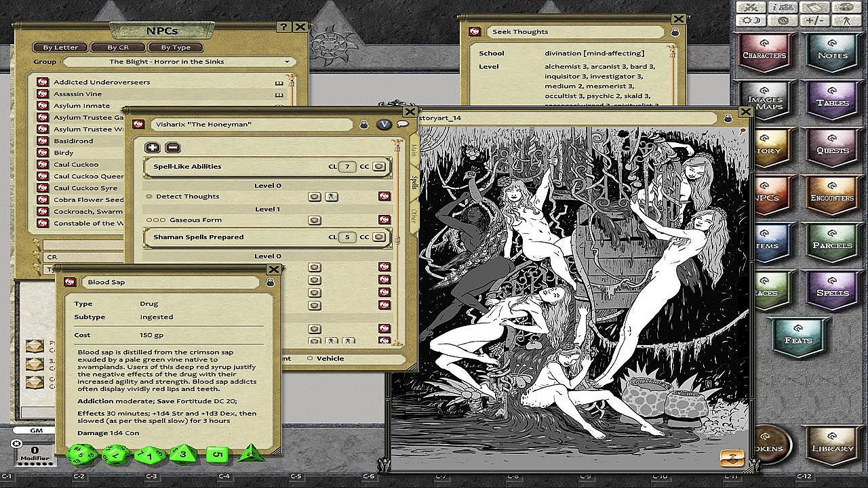Click the By Letter filter button
This screenshot has height=488, width=868.
click(x=60, y=47)
